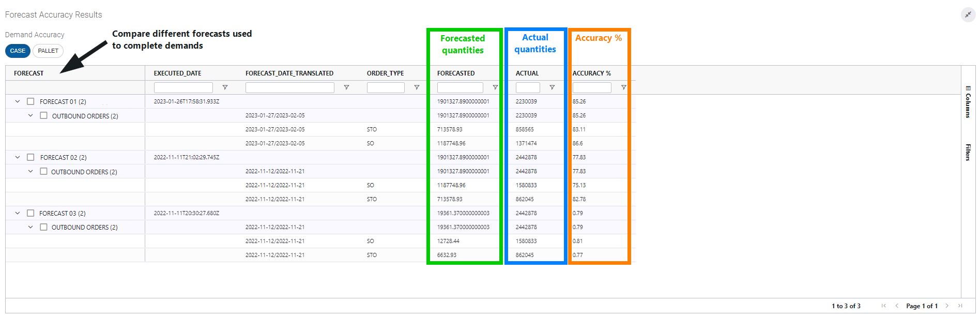Tick the FORECAST 01 (2) checkbox
Image resolution: width=980 pixels, height=317 pixels.
pyautogui.click(x=30, y=101)
